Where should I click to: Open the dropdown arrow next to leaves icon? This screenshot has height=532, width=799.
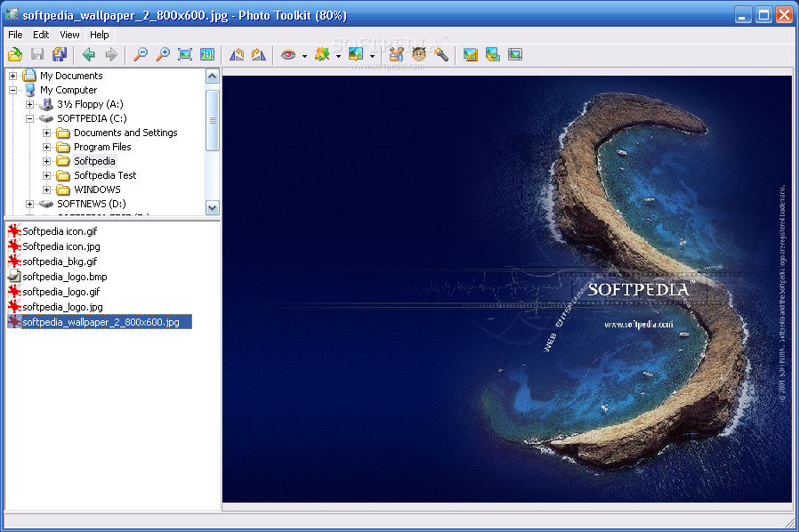point(338,55)
